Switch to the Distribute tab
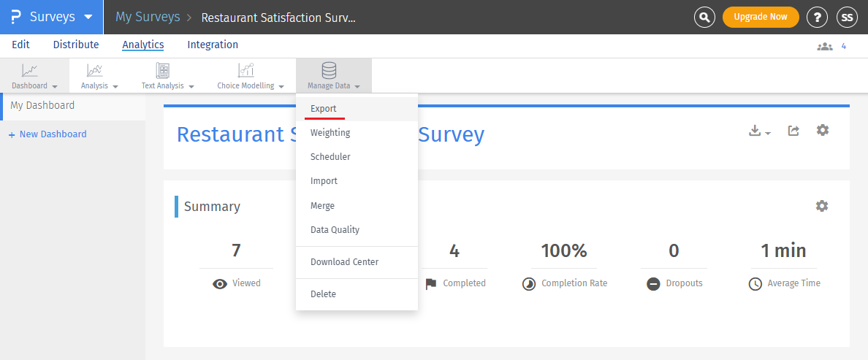 point(76,45)
